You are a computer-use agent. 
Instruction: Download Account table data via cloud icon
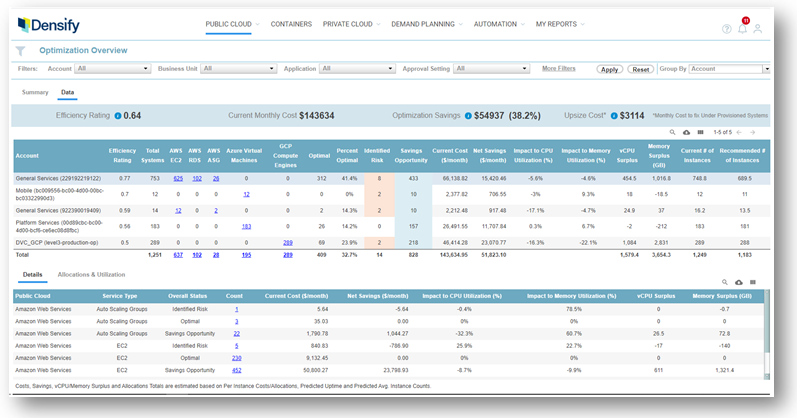686,132
